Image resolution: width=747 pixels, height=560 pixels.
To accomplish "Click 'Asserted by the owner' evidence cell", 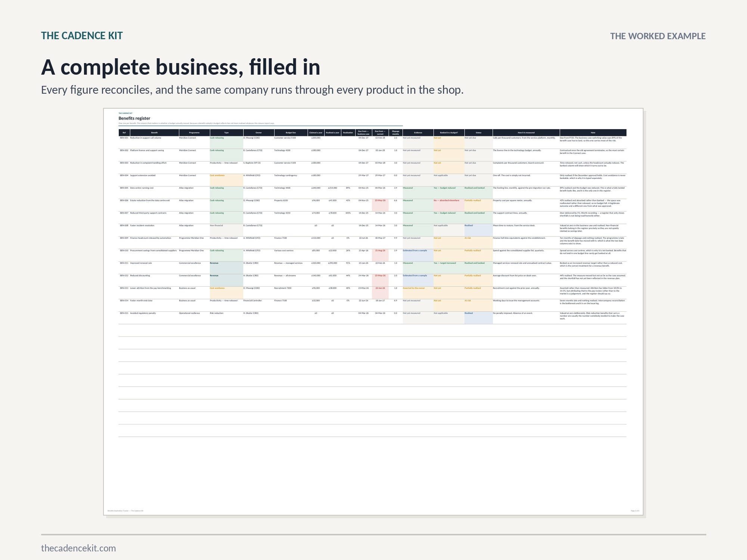I will click(418, 293).
